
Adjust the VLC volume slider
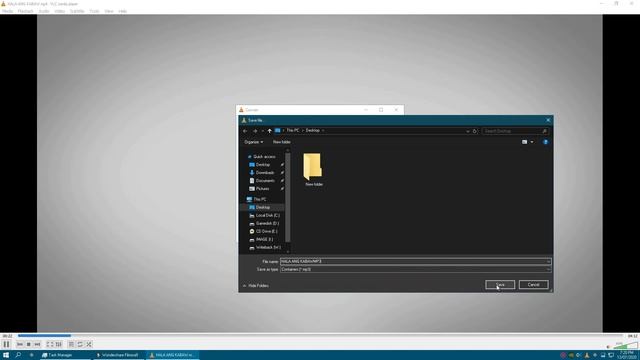coord(625,346)
